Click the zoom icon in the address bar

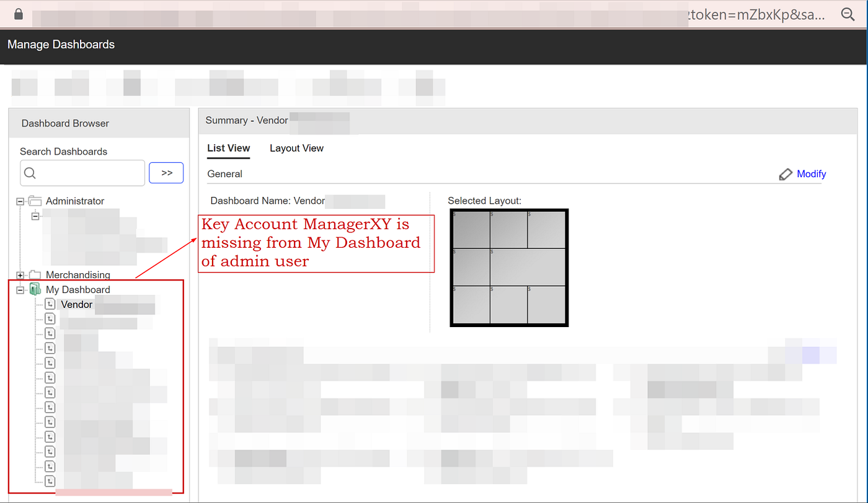click(x=848, y=14)
